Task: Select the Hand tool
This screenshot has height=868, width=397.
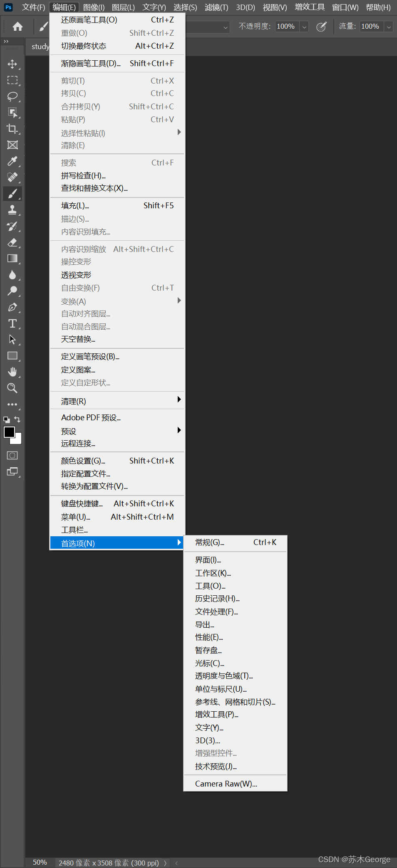Action: click(12, 372)
